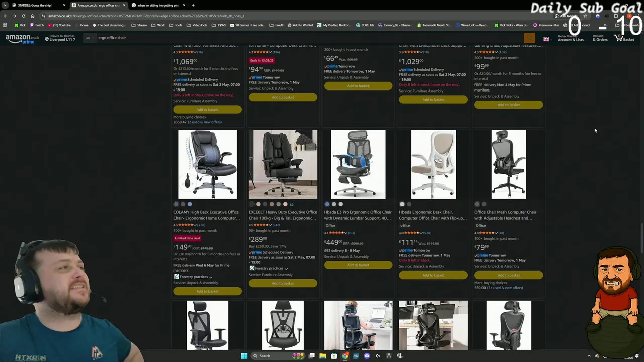Open the Windows Start menu
The width and height of the screenshot is (644, 362).
click(x=244, y=356)
